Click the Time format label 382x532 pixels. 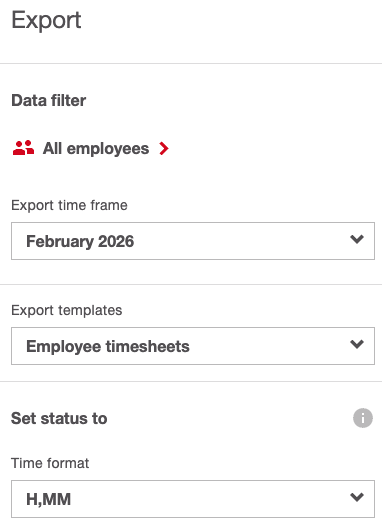click(x=50, y=463)
